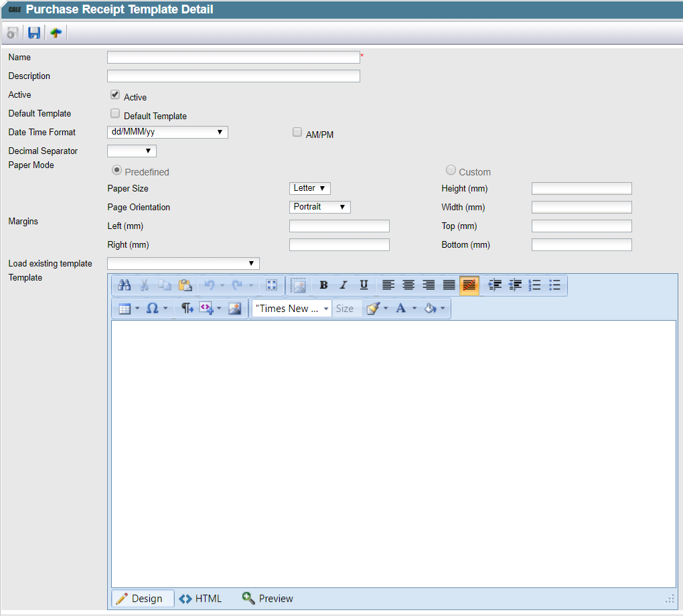Uncheck the Active checkbox
This screenshot has width=683, height=616.
tap(115, 94)
